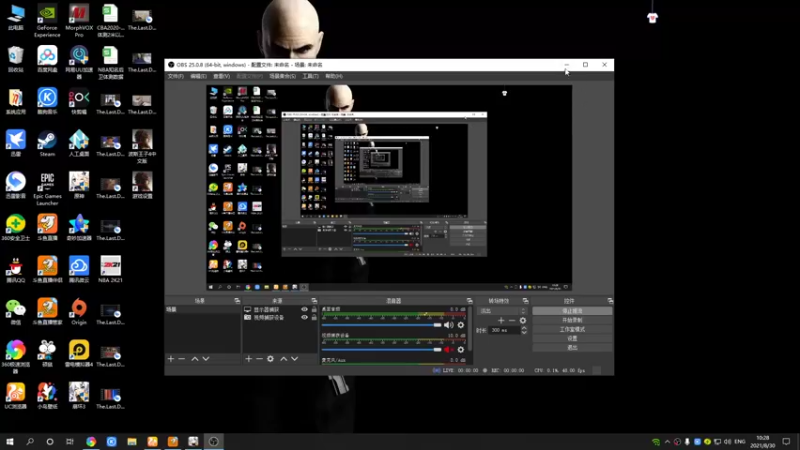Open the Scene Collection menu in OBS
This screenshot has height=450, width=800.
tap(282, 76)
